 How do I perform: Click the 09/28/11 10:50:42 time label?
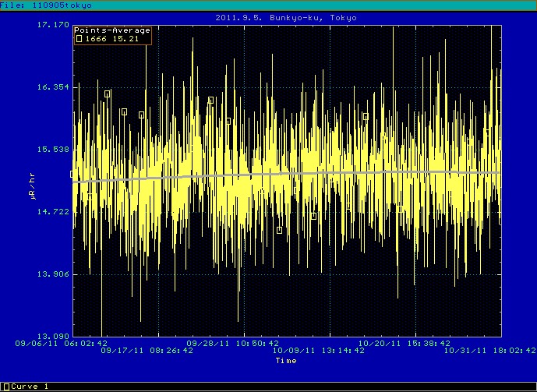pos(232,343)
